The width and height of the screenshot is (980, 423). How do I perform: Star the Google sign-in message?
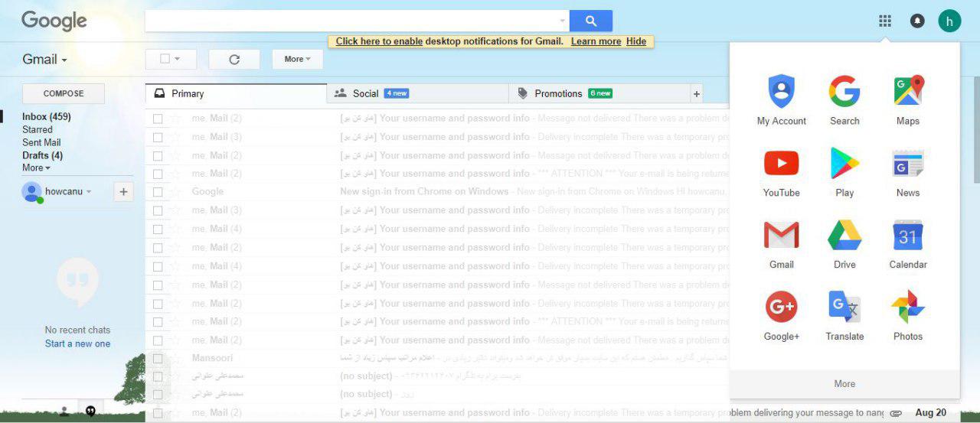coord(175,192)
